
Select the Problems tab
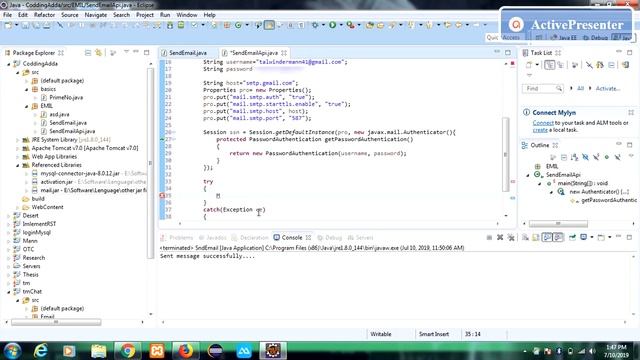(177, 238)
